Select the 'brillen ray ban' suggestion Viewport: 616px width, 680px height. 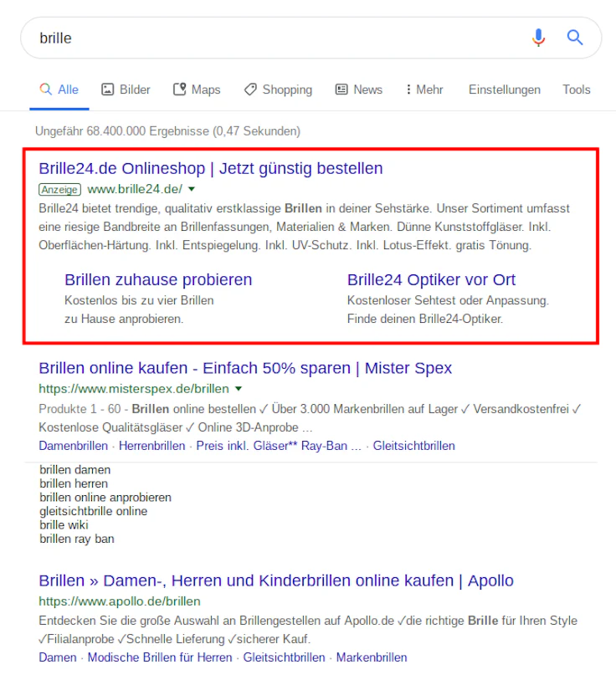(x=77, y=539)
